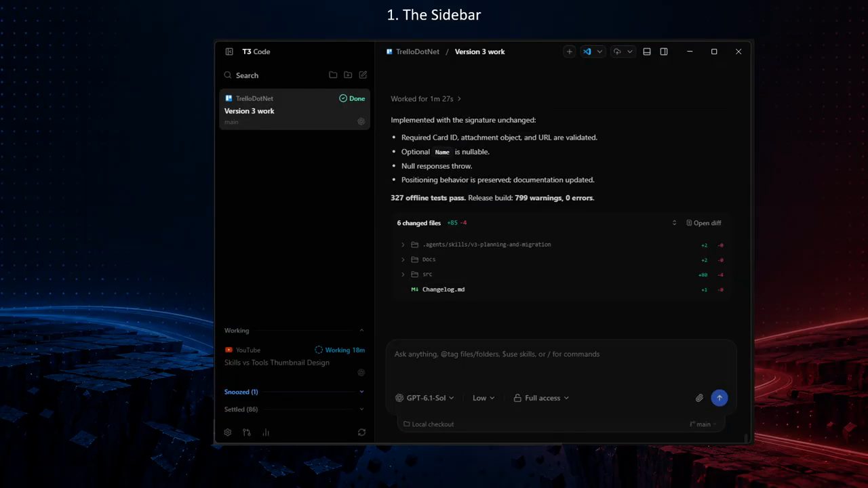Image resolution: width=868 pixels, height=488 pixels.
Task: Click the provider icon on the YouTube thread
Action: [361, 373]
